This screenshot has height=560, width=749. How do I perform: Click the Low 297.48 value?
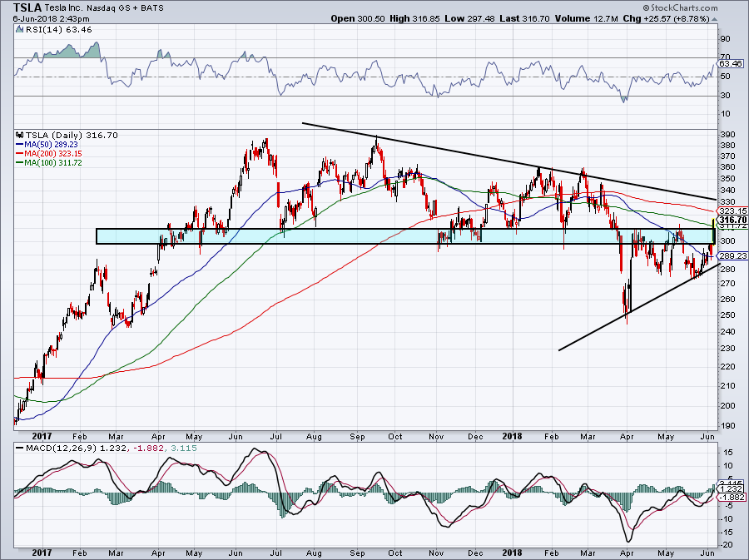(470, 18)
